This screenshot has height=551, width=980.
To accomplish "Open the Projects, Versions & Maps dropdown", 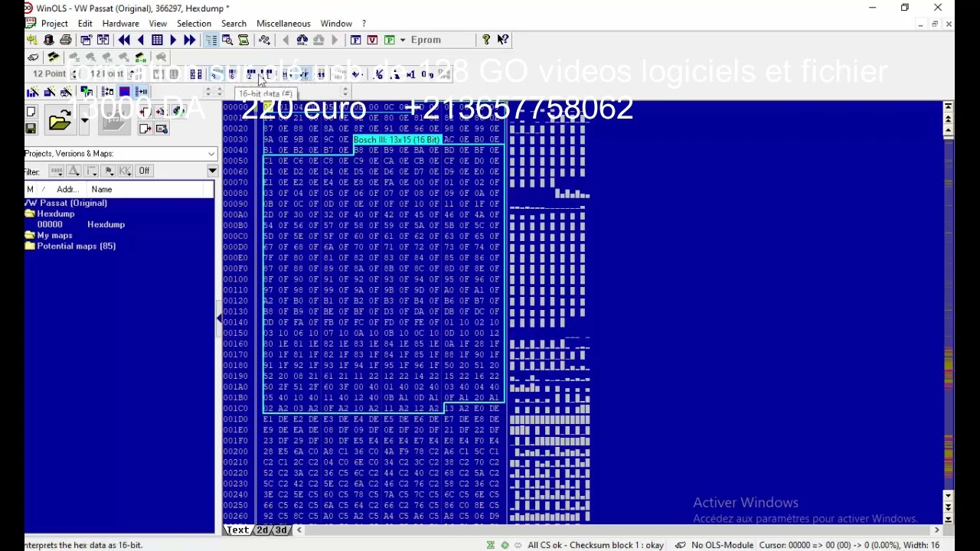I will (212, 154).
